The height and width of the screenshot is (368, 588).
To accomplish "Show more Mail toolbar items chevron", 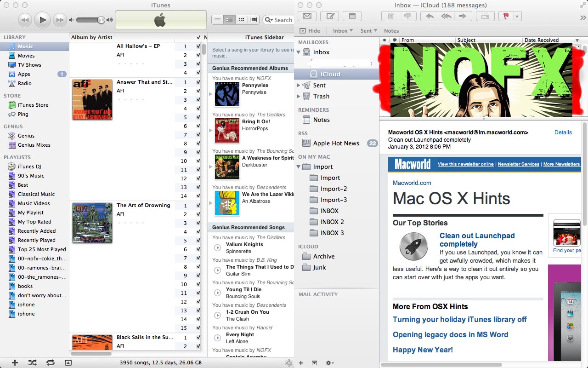I will click(x=583, y=17).
